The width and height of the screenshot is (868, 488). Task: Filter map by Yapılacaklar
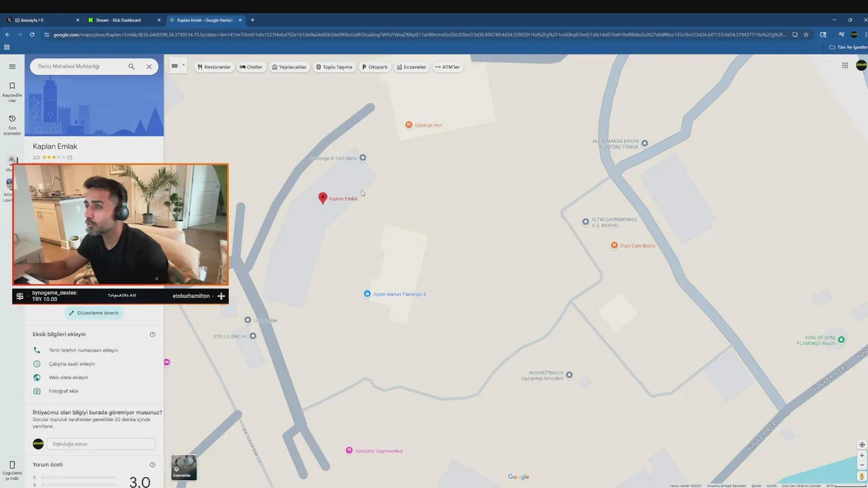289,67
